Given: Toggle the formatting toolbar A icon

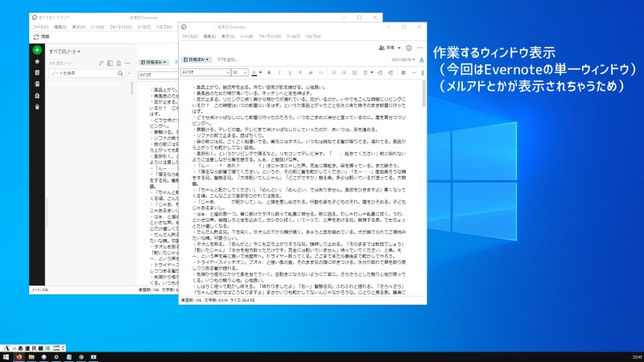Looking at the screenshot, I should point(421,60).
